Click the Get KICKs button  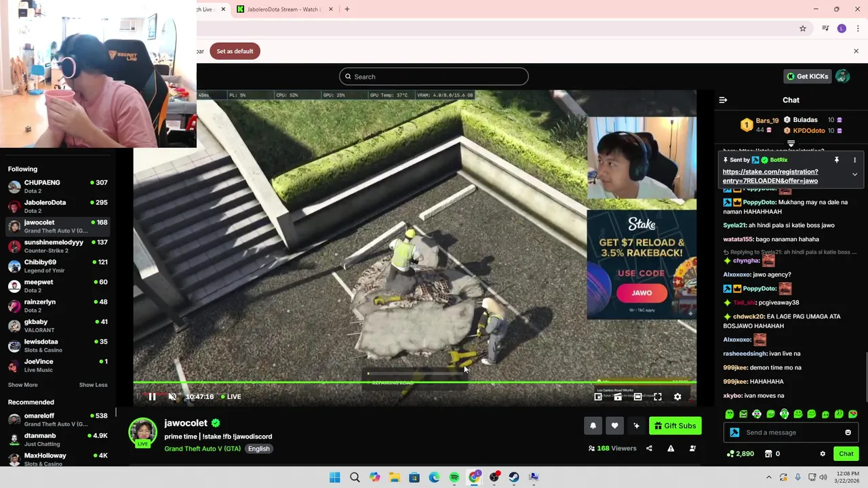pos(807,77)
